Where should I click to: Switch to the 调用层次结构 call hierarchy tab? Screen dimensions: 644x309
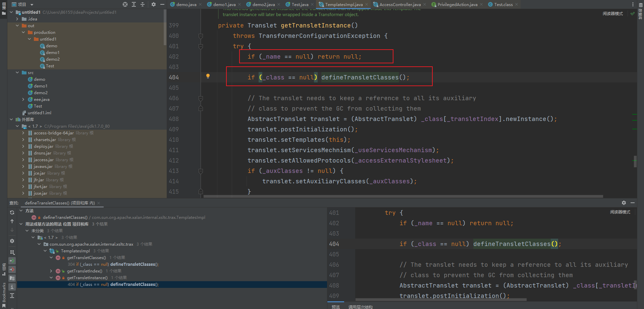[x=360, y=307]
